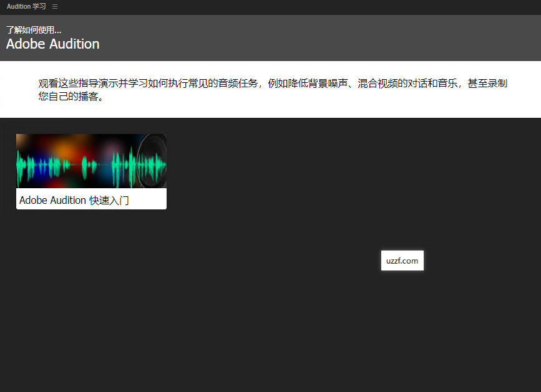541x392 pixels.
Task: Select the Audition 学习 panel tab
Action: point(26,6)
